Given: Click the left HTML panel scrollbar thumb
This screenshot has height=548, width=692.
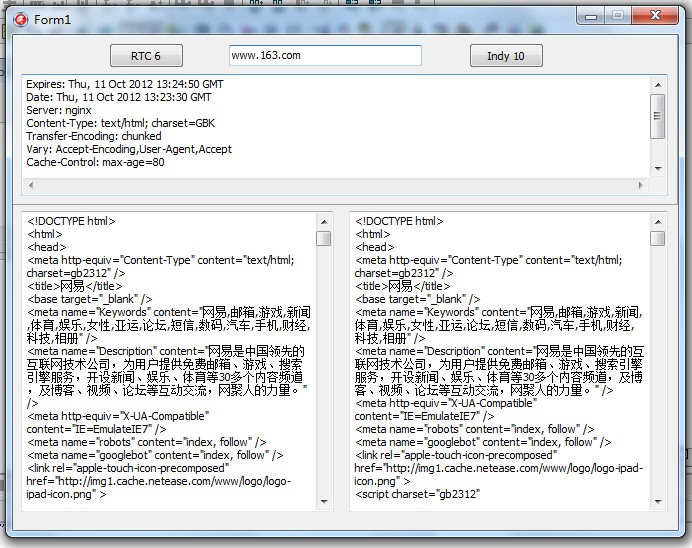Looking at the screenshot, I should coord(324,238).
